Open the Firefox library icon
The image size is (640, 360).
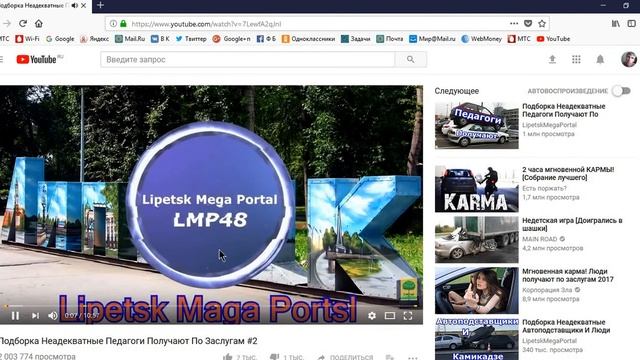[616, 24]
